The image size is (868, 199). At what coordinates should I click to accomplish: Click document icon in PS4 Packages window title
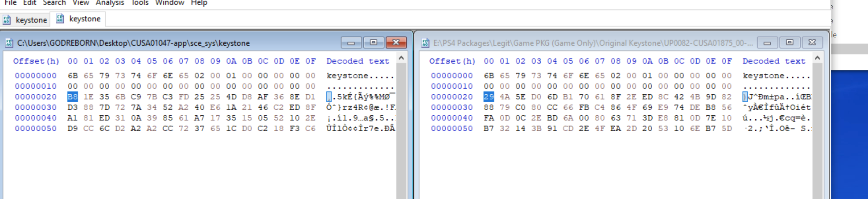pos(425,43)
